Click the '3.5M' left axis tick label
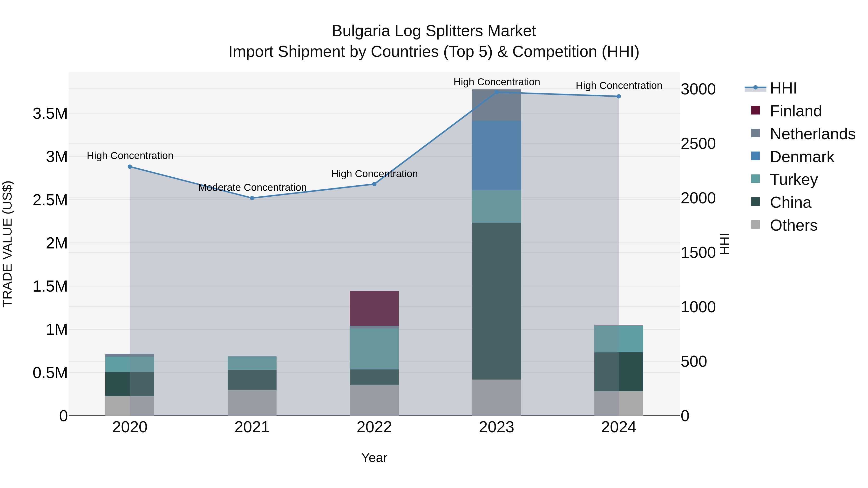868x488 pixels. (x=50, y=114)
